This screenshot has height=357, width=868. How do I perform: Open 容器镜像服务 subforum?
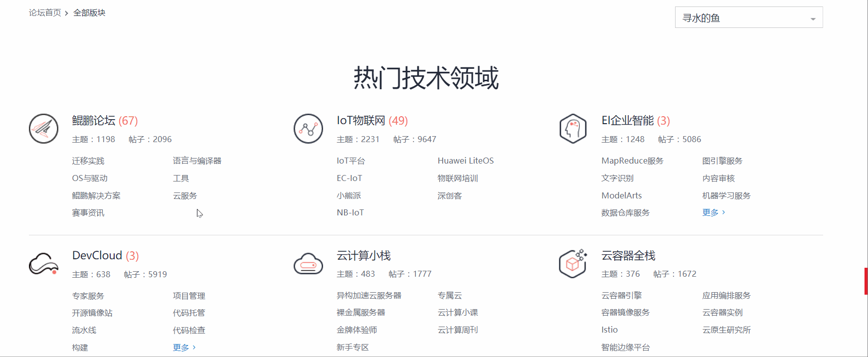point(626,312)
